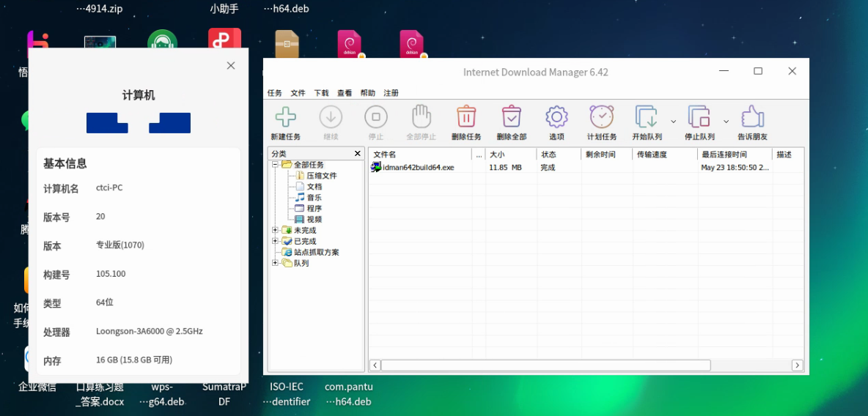
Task: Click the Loongson-3A6000 @ 2.5GHz processor text
Action: pyautogui.click(x=150, y=331)
